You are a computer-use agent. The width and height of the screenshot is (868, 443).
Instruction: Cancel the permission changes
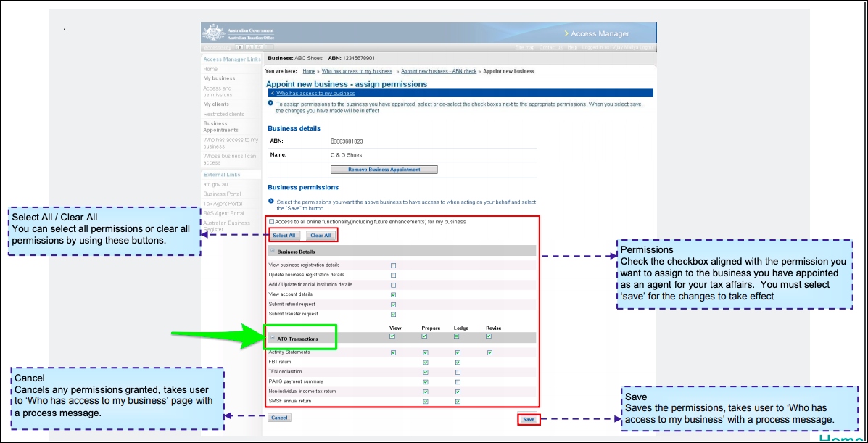point(279,418)
